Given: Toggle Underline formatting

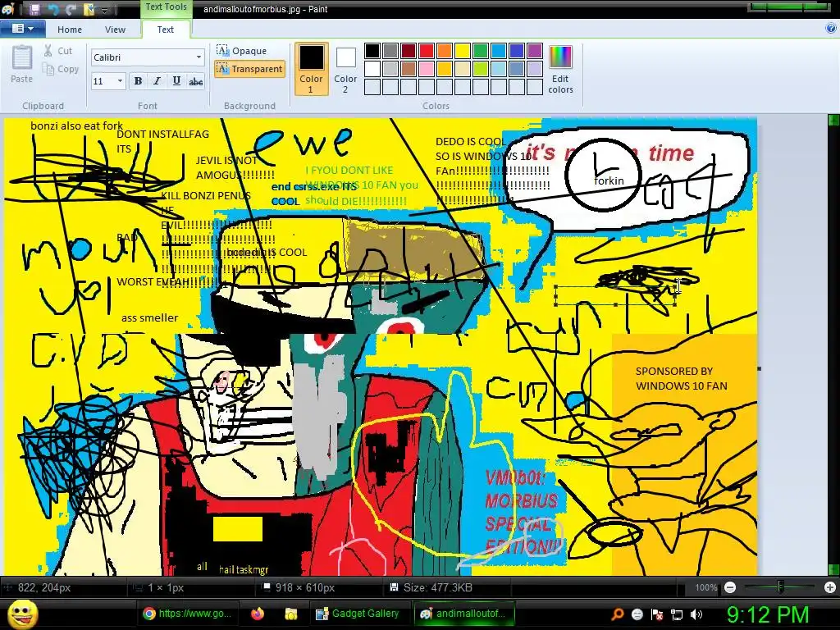Looking at the screenshot, I should pyautogui.click(x=176, y=81).
